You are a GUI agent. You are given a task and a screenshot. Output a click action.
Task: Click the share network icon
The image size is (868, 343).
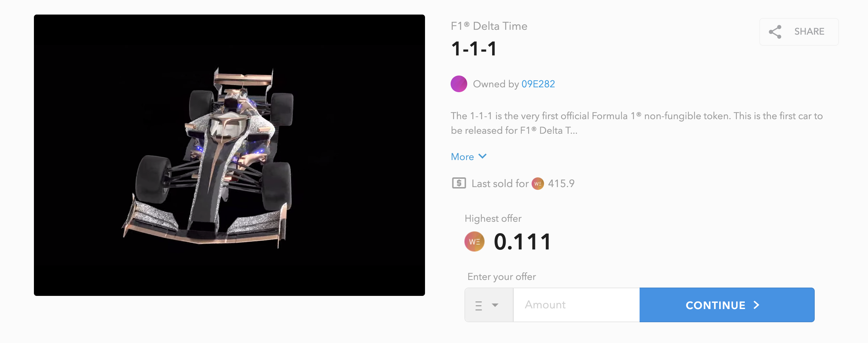coord(775,32)
